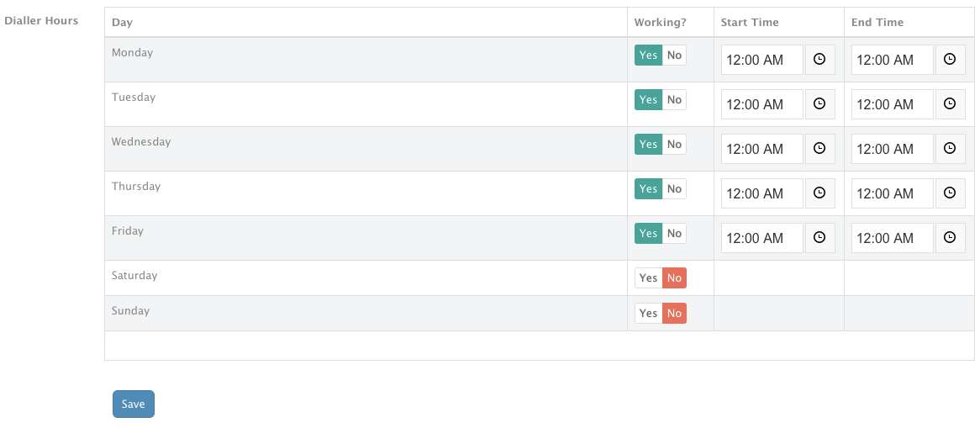Set Friday working to No
This screenshot has height=428, width=980.
point(674,234)
